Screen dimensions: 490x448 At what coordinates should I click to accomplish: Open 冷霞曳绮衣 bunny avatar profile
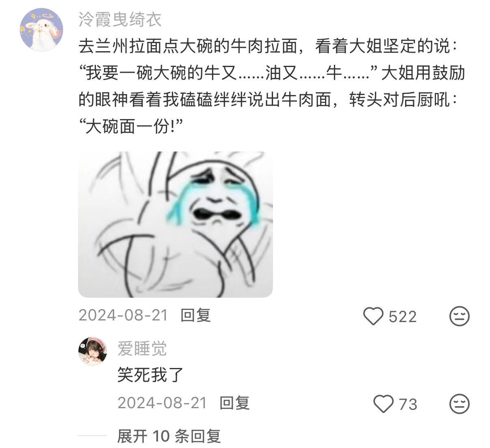[x=41, y=30]
